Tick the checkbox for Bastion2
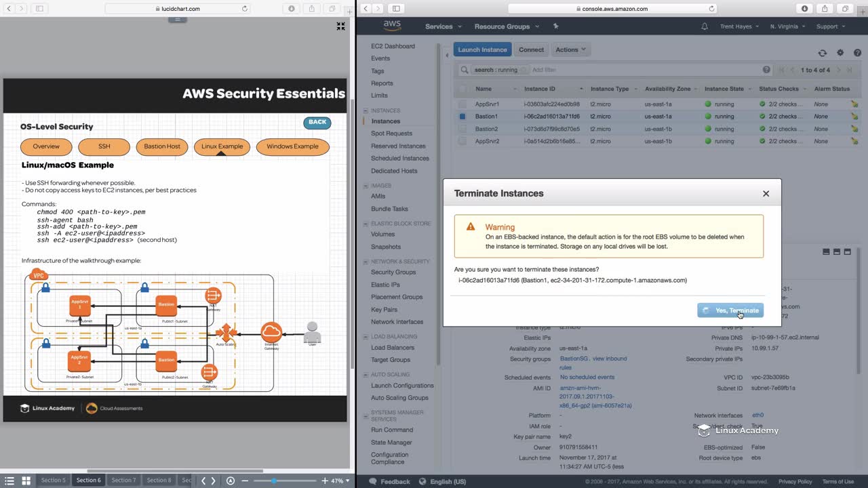 [462, 129]
